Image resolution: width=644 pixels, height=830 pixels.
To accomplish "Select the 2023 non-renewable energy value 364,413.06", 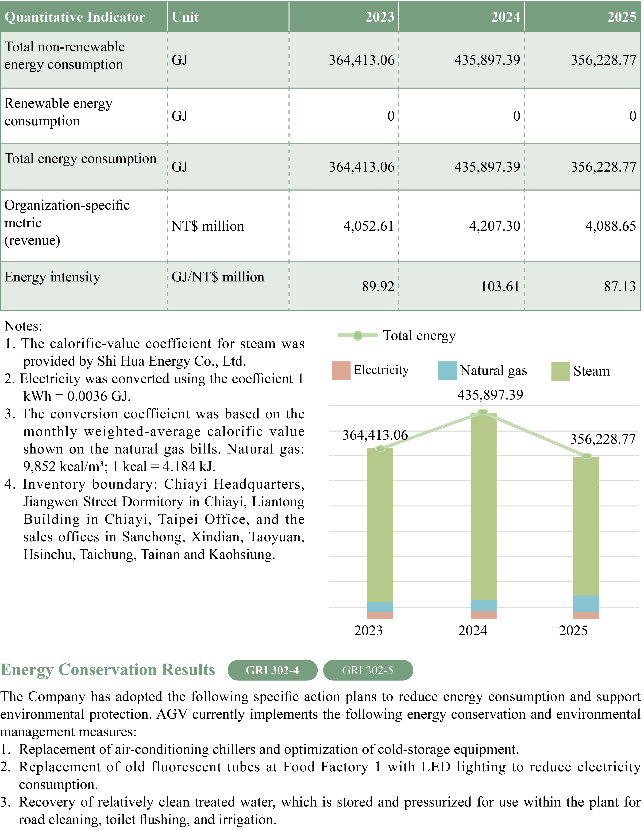I will point(362,60).
